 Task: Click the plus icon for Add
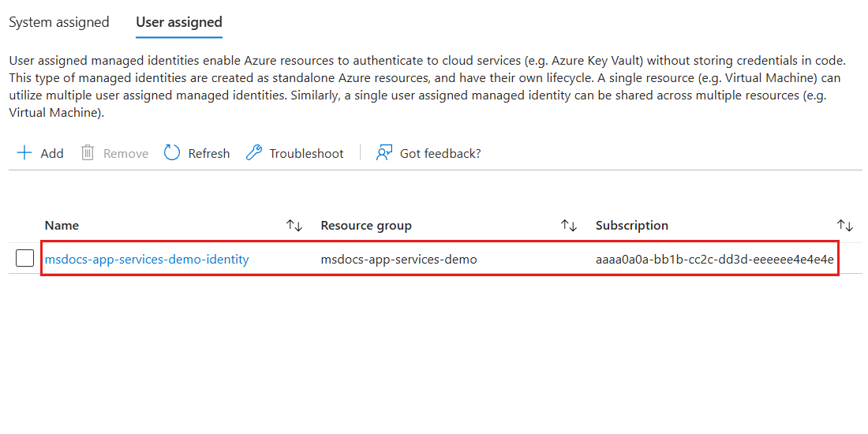25,153
